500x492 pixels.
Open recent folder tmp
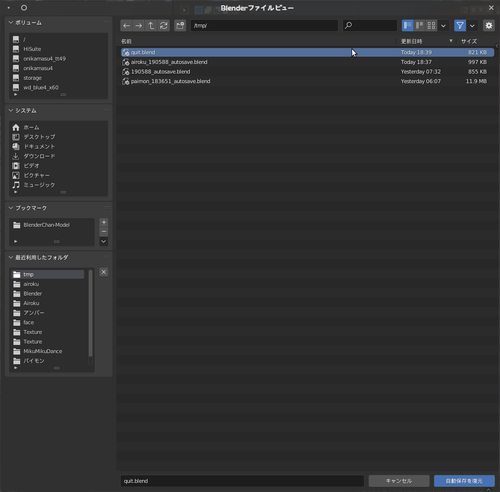[47, 274]
